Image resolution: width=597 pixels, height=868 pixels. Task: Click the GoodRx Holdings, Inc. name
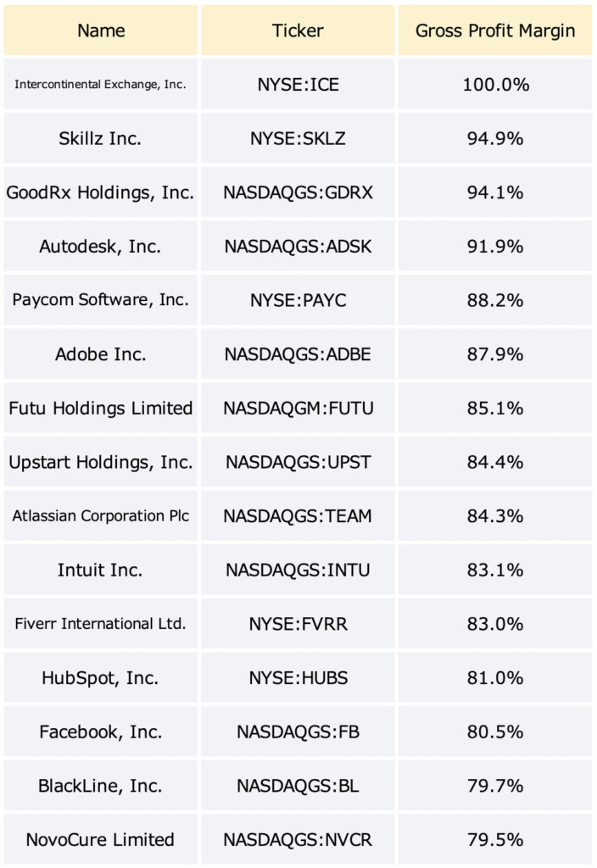click(100, 192)
